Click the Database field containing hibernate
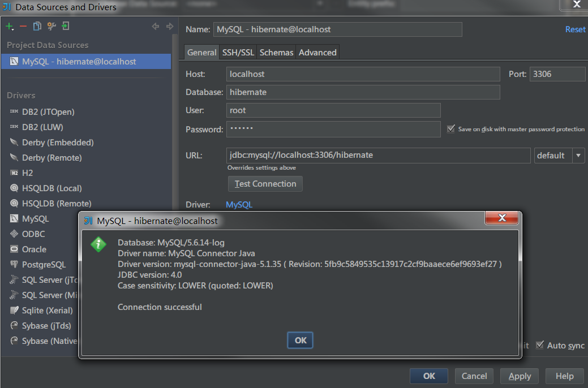This screenshot has height=388, width=588. (363, 92)
